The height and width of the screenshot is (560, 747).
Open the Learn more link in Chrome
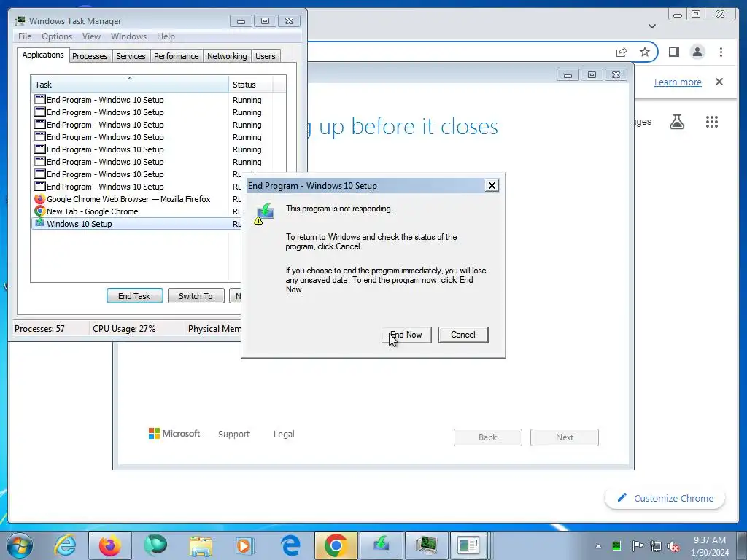(x=678, y=82)
